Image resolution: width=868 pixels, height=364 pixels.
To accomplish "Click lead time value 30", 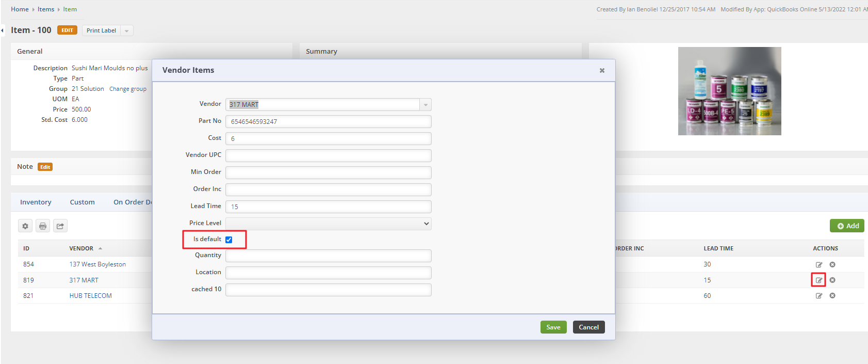I will coord(707,264).
